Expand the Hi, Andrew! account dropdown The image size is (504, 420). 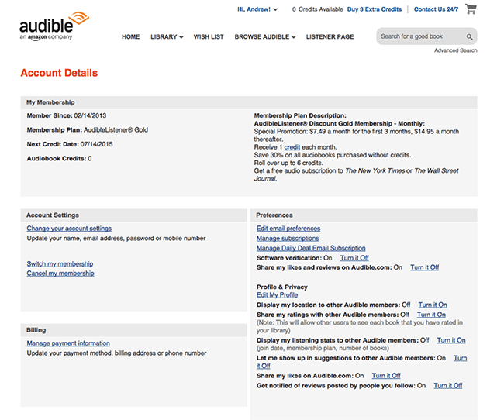(x=257, y=9)
